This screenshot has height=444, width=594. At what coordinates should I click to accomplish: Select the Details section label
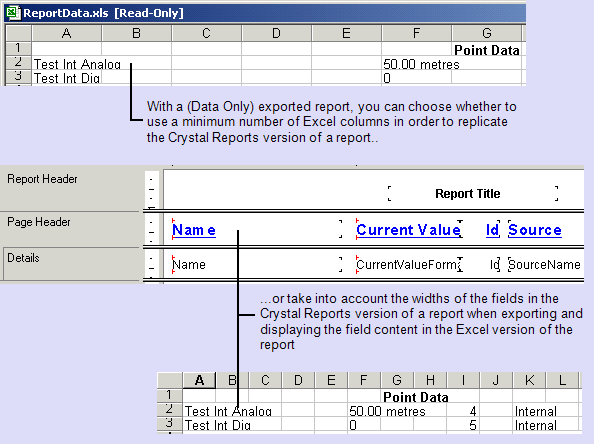(23, 258)
